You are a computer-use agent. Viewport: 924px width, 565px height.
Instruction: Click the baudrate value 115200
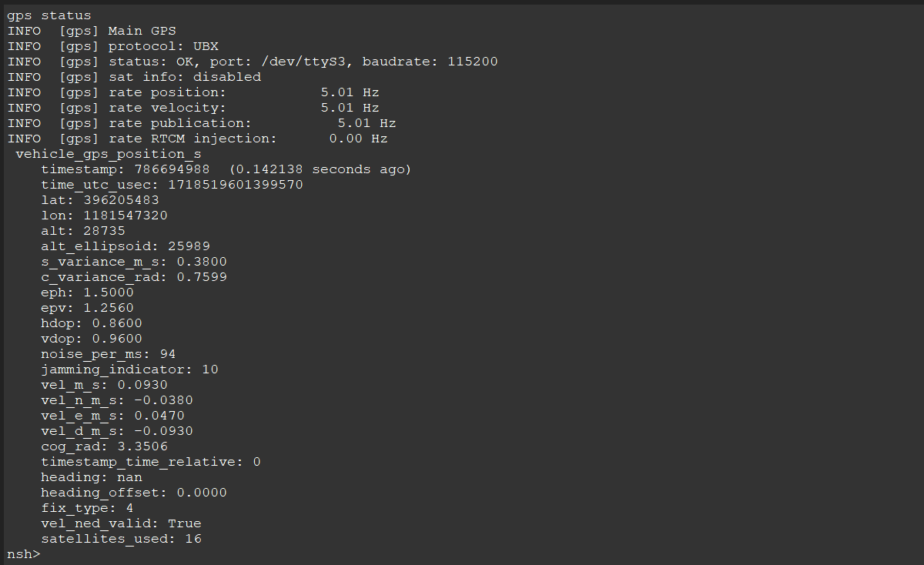click(x=472, y=62)
